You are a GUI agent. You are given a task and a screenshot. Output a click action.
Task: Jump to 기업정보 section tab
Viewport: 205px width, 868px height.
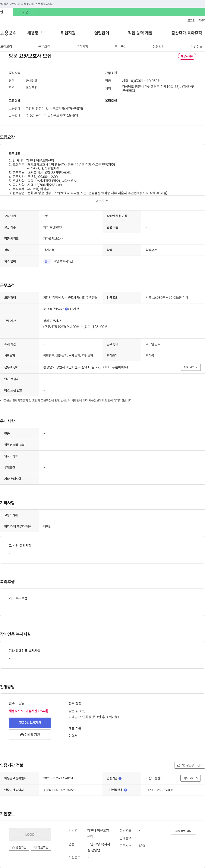197,47
